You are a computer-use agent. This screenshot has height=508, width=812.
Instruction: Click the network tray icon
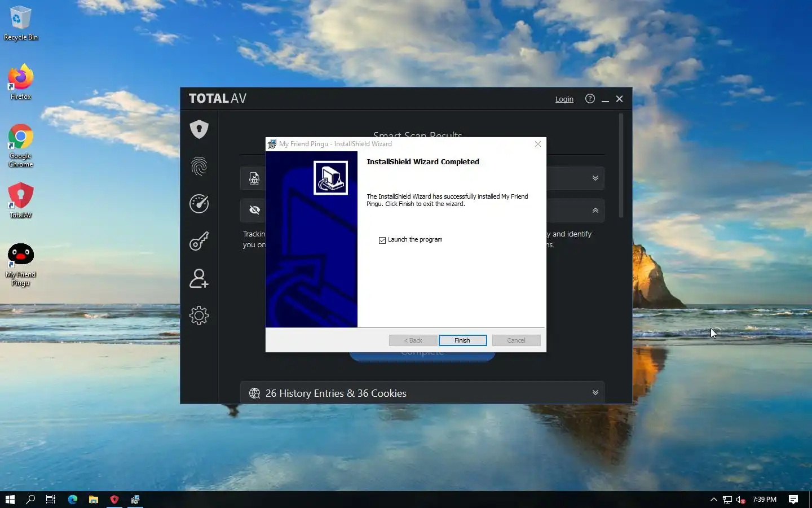pos(727,500)
